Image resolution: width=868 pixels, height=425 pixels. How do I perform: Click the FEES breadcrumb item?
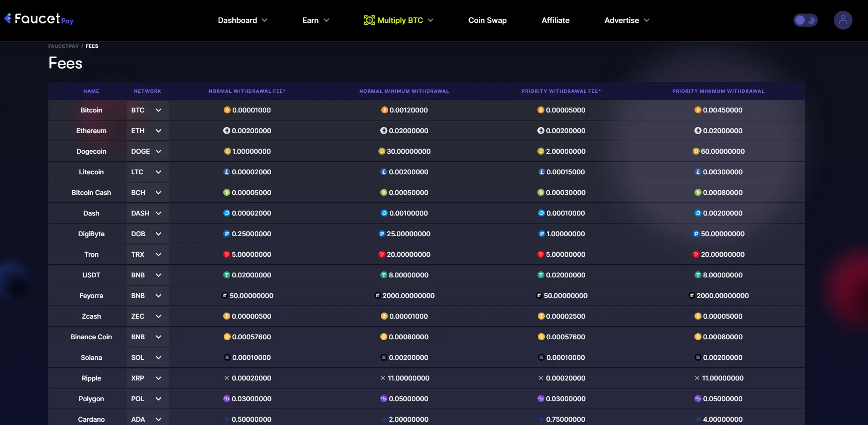(x=92, y=46)
